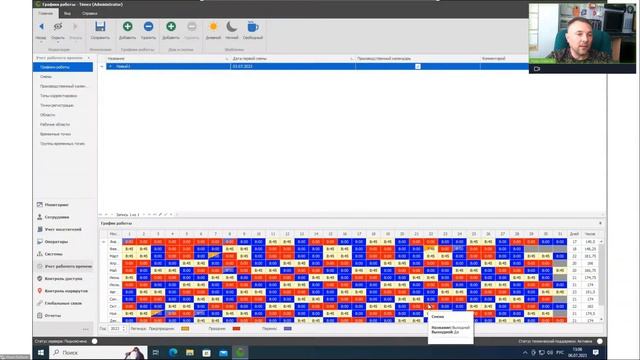Select the Янв day 1 schedule cell
Screen dimensions: 640x360
129,242
